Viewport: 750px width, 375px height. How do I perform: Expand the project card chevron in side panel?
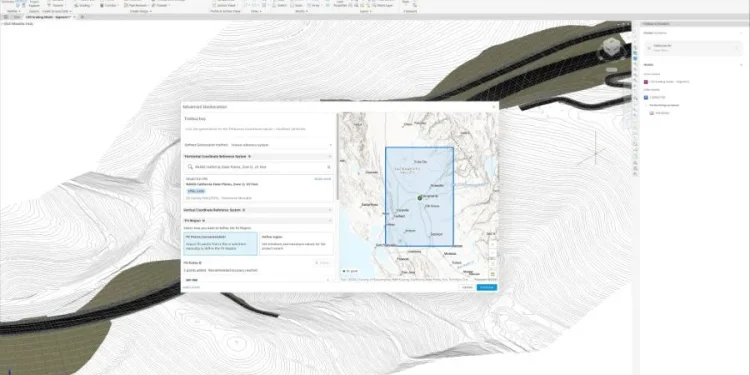(x=737, y=48)
